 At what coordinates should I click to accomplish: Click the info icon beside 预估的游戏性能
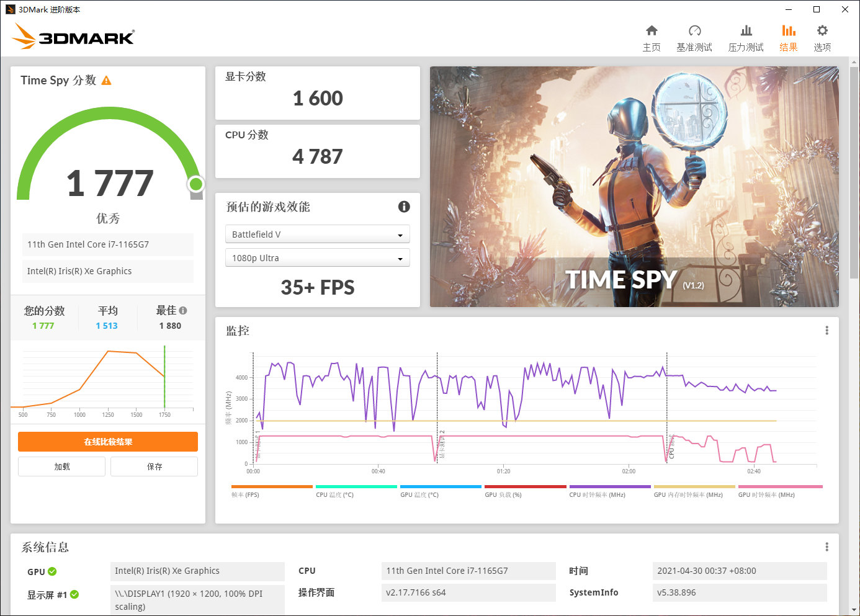[x=404, y=207]
